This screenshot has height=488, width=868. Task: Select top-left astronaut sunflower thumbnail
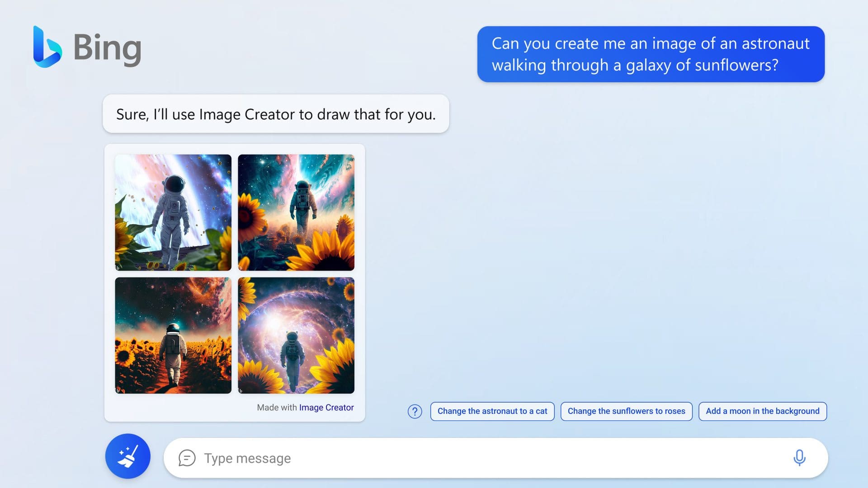click(174, 211)
